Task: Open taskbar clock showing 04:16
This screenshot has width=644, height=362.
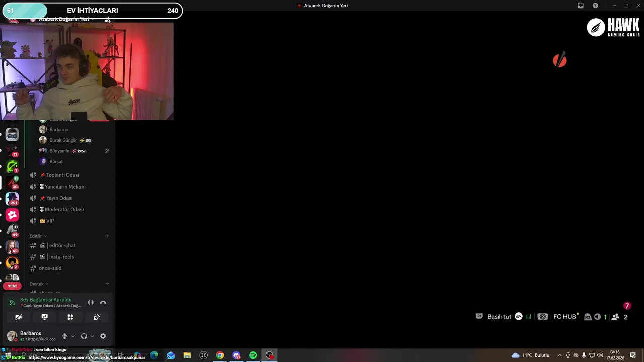Action: click(x=615, y=355)
